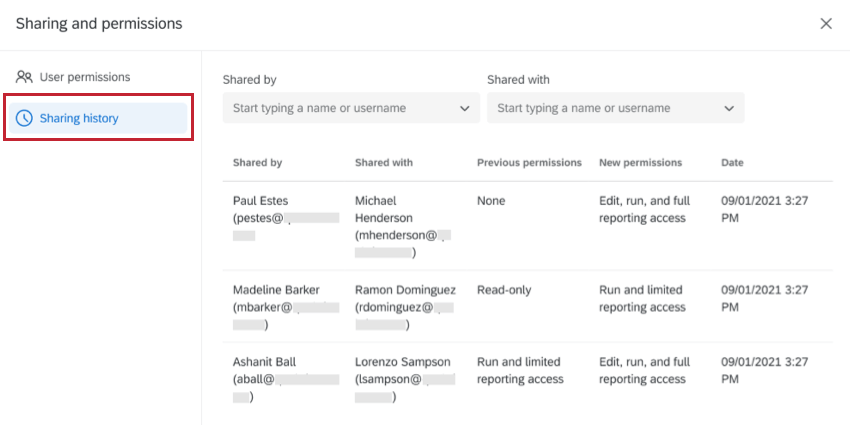Click the User permissions people icon
850x425 pixels.
point(25,77)
